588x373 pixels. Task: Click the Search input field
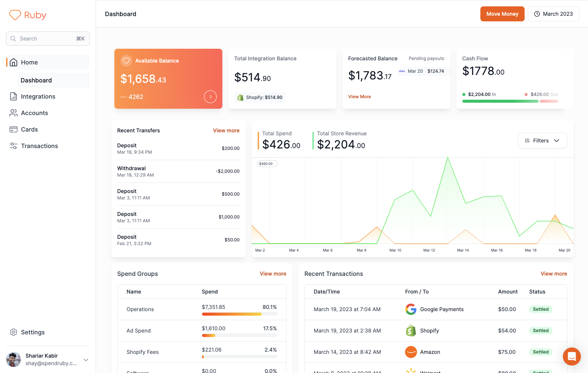point(48,39)
